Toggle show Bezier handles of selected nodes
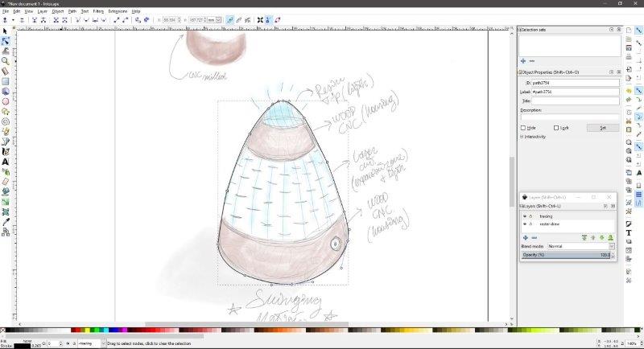Image resolution: width=644 pixels, height=349 pixels. click(268, 19)
